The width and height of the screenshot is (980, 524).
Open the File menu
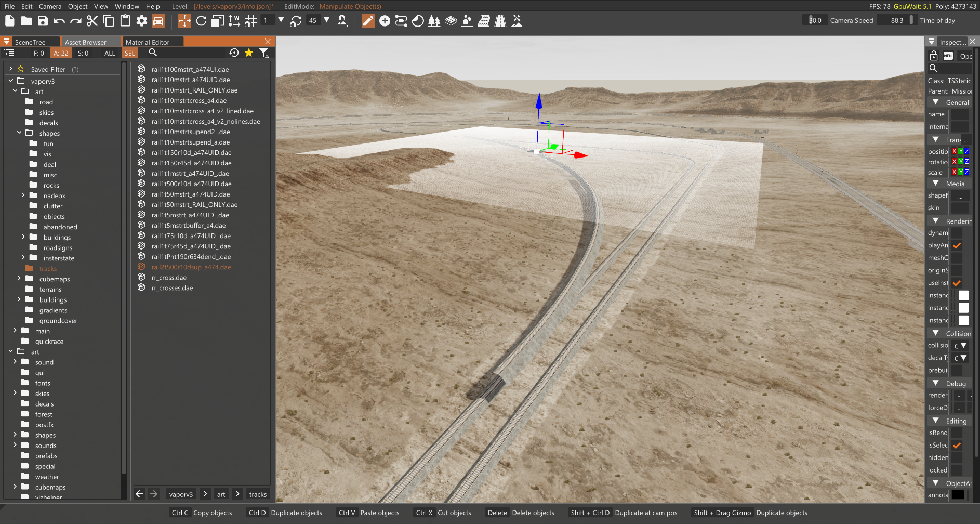[9, 6]
